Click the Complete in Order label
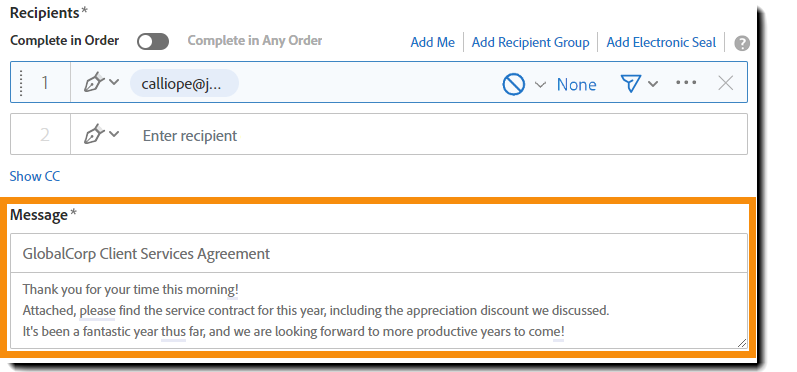Image resolution: width=797 pixels, height=372 pixels. pos(65,41)
